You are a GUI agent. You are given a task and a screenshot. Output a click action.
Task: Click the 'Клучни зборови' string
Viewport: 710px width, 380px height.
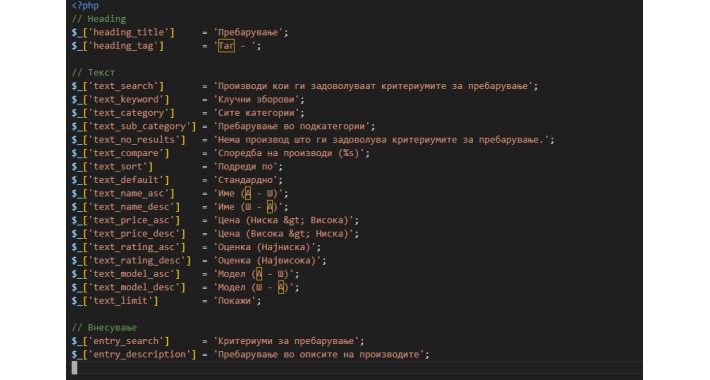pyautogui.click(x=256, y=100)
